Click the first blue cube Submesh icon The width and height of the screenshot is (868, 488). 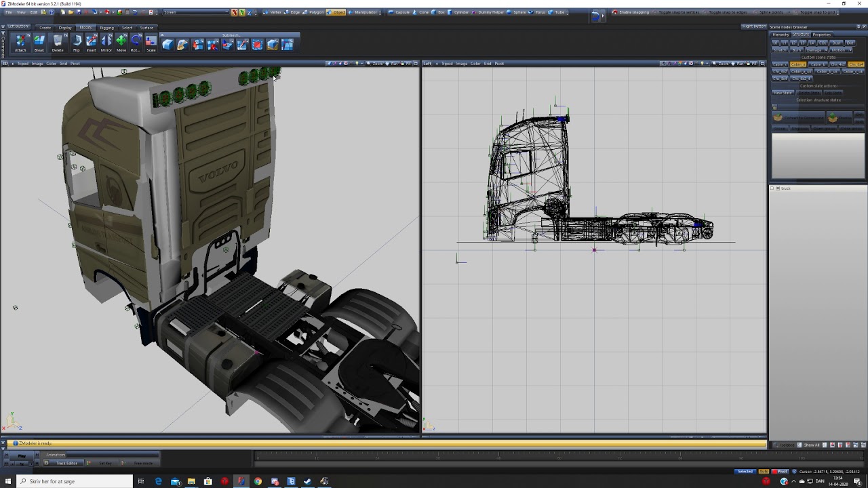click(x=167, y=45)
